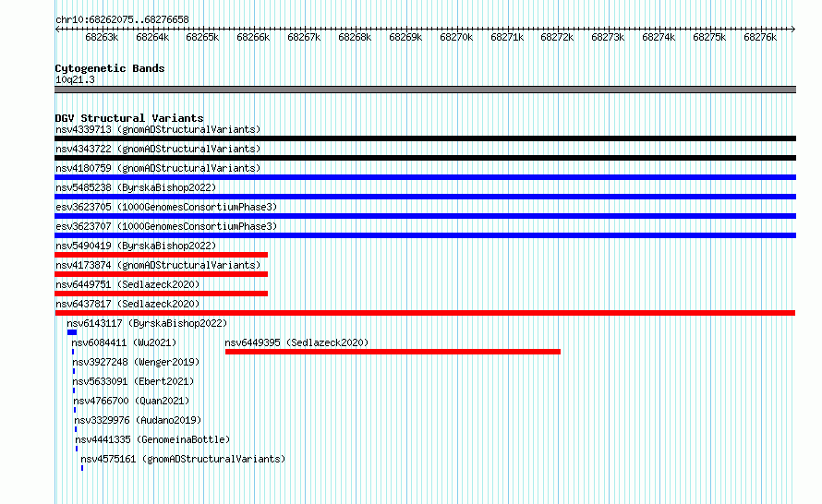
Task: Select the blue bar under nsv4180759
Action: coord(425,177)
